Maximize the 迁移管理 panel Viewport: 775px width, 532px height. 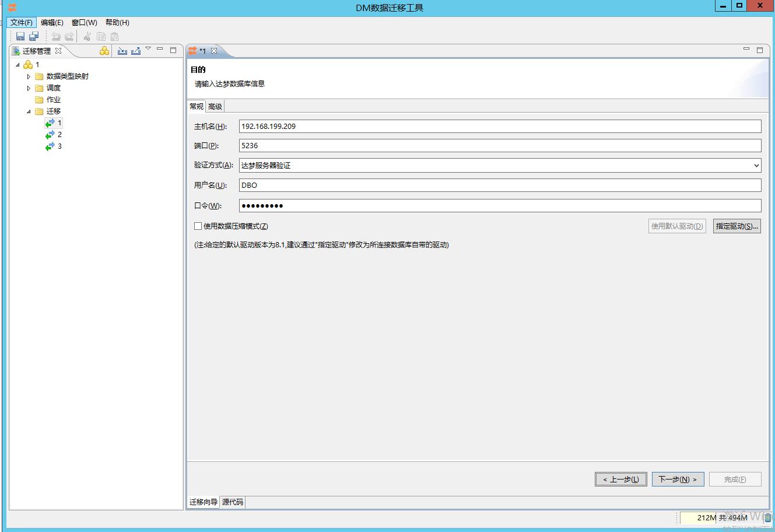[x=173, y=50]
